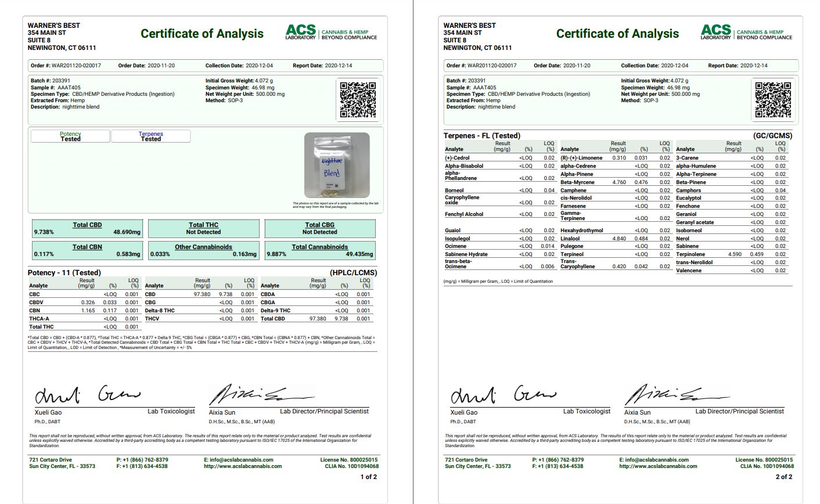Click the Alpha-Bisabolol analyte
820x504 pixels.
(x=464, y=166)
